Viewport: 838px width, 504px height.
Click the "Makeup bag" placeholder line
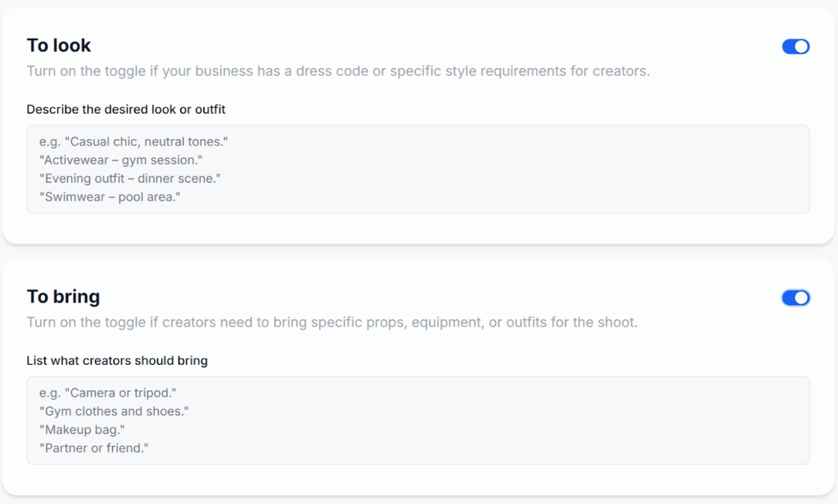point(82,430)
